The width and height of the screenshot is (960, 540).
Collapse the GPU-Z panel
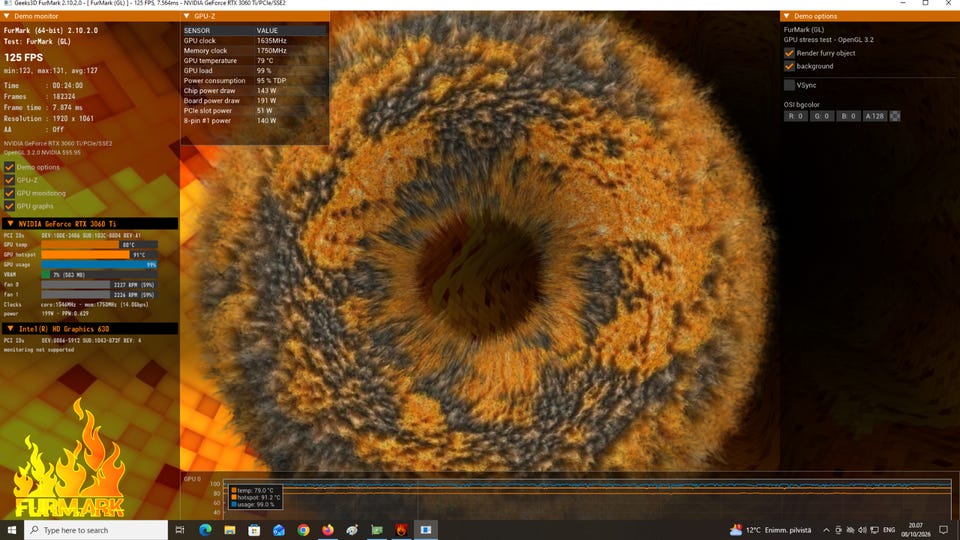[x=187, y=16]
